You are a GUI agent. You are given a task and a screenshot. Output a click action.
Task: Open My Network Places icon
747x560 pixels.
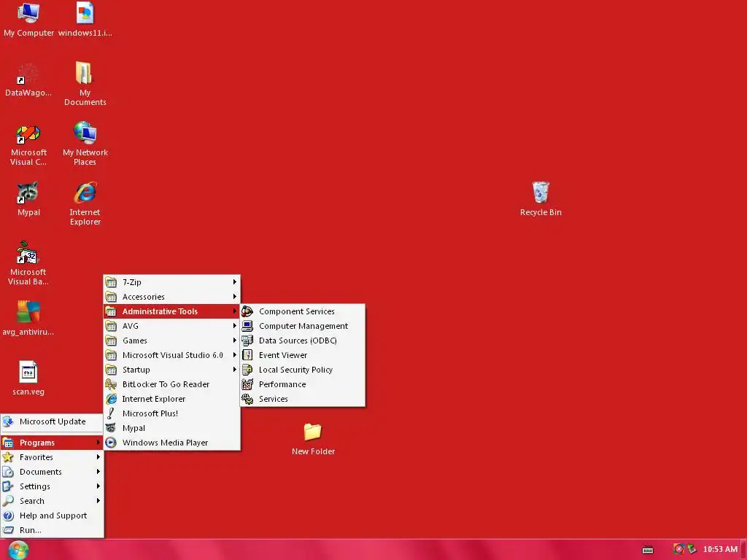pyautogui.click(x=85, y=144)
